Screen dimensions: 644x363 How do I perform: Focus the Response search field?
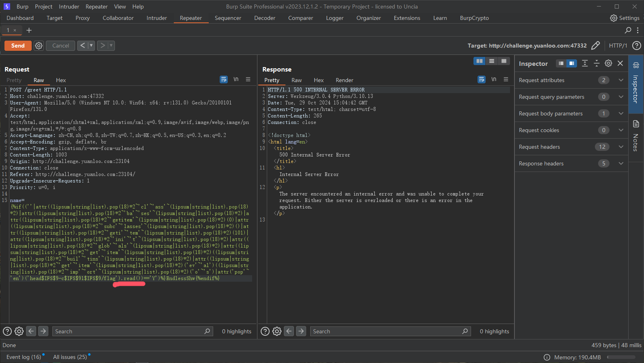click(391, 331)
